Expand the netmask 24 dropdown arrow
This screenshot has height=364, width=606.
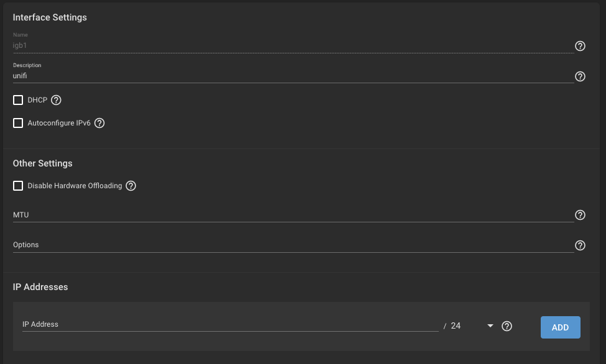click(x=490, y=325)
